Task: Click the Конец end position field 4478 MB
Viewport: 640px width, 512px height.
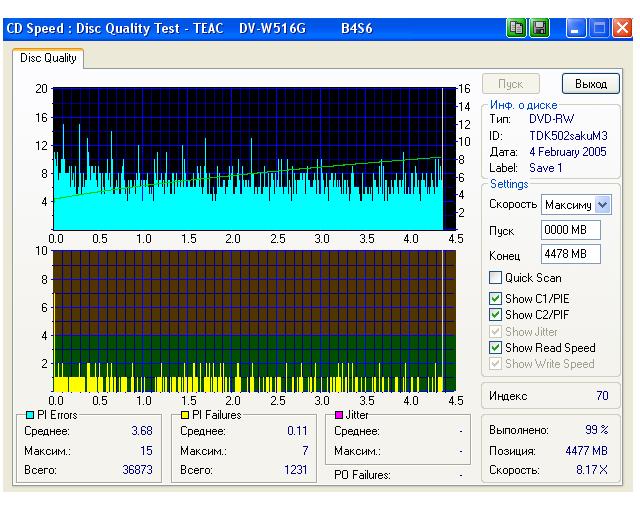Action: point(570,254)
